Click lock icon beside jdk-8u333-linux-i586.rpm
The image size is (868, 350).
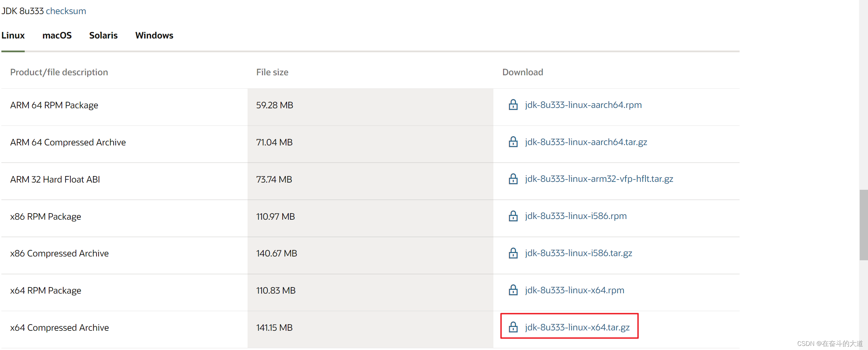click(x=513, y=216)
